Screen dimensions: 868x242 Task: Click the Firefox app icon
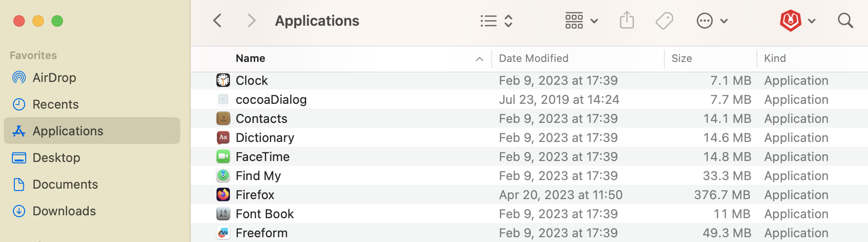(223, 195)
